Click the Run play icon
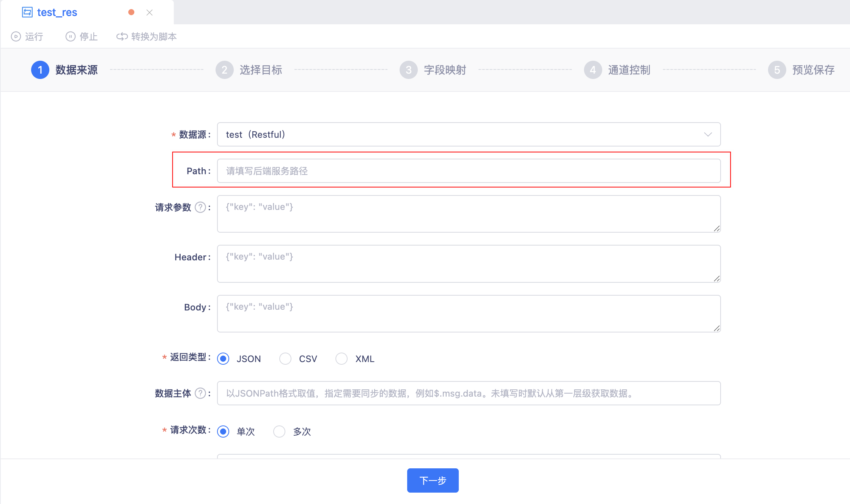850x504 pixels. click(16, 36)
